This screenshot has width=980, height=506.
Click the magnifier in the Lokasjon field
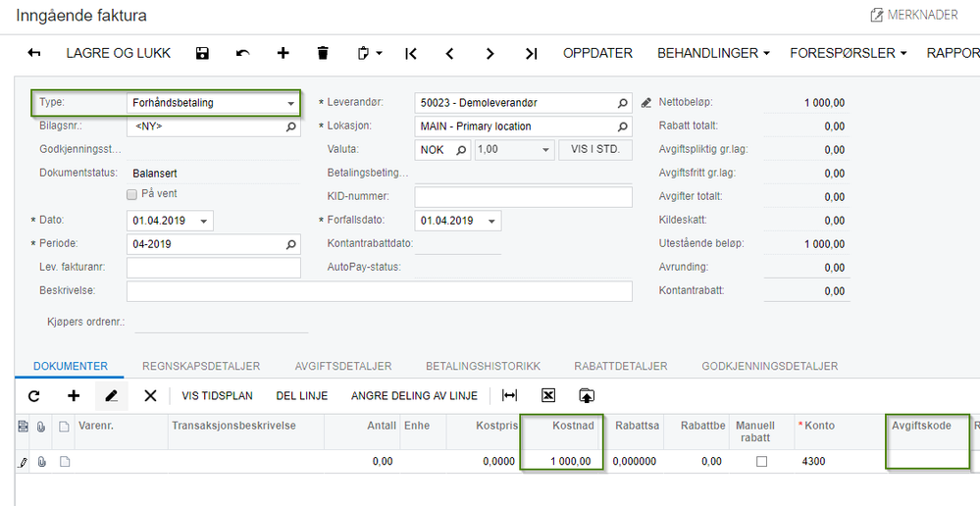[x=622, y=126]
